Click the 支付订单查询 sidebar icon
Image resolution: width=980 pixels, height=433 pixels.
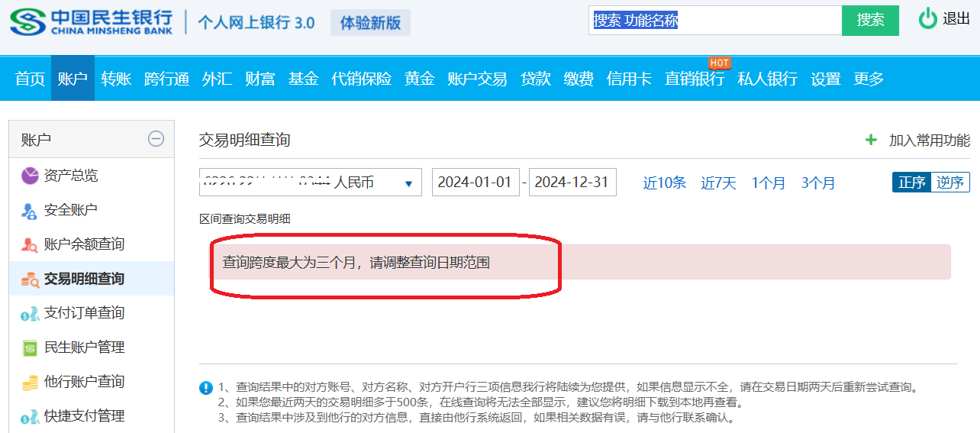click(x=30, y=313)
